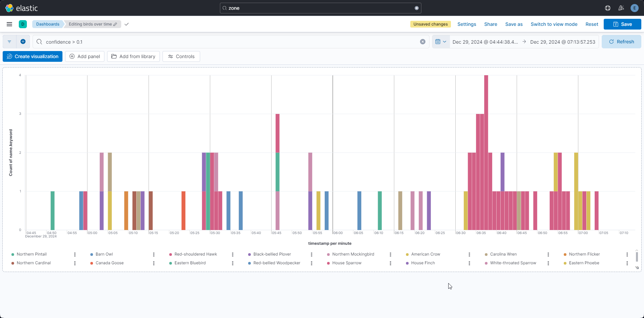
Task: Open the help menu icon
Action: point(608,8)
